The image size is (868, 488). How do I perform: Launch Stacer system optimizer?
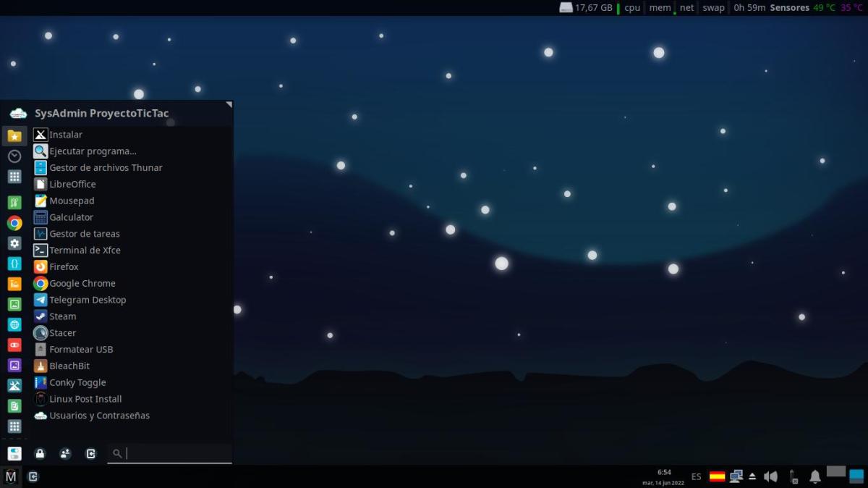click(x=62, y=333)
